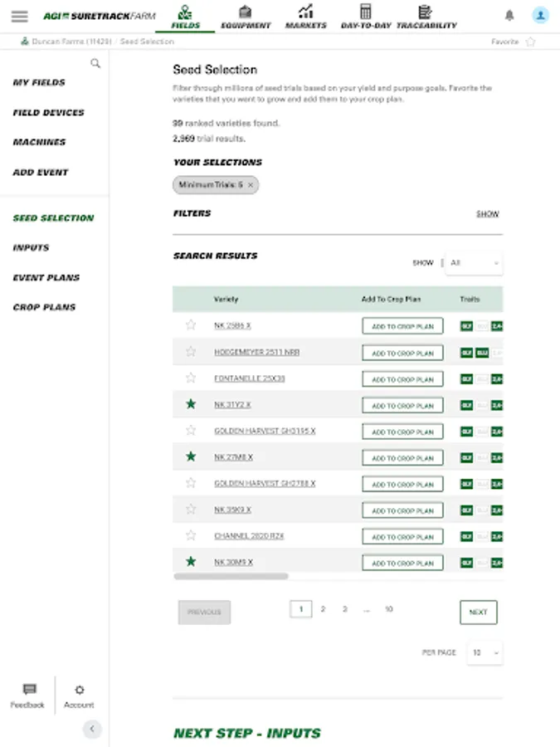The width and height of the screenshot is (560, 747).
Task: Favorite the Fontanelle 25X38 variety
Action: tap(191, 378)
